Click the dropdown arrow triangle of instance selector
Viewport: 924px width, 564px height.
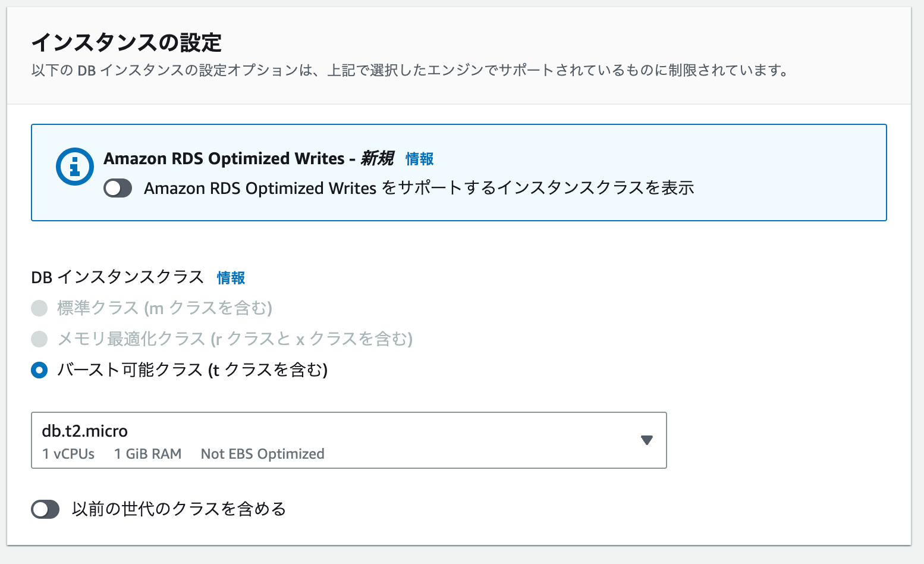647,440
